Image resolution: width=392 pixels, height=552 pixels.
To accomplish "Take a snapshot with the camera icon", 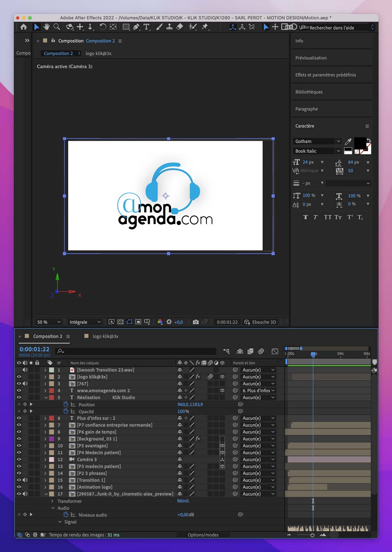I will pos(196,322).
